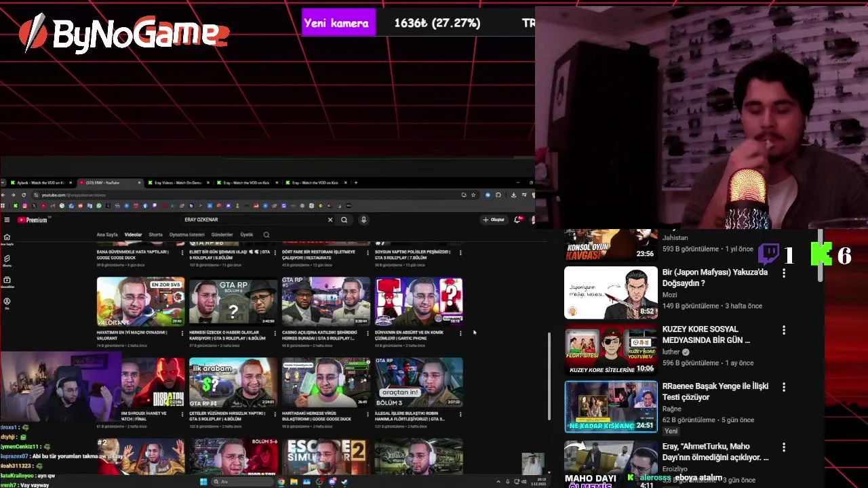Open the Gönderiler channel tab
Viewport: 868px width, 488px height.
(222, 235)
